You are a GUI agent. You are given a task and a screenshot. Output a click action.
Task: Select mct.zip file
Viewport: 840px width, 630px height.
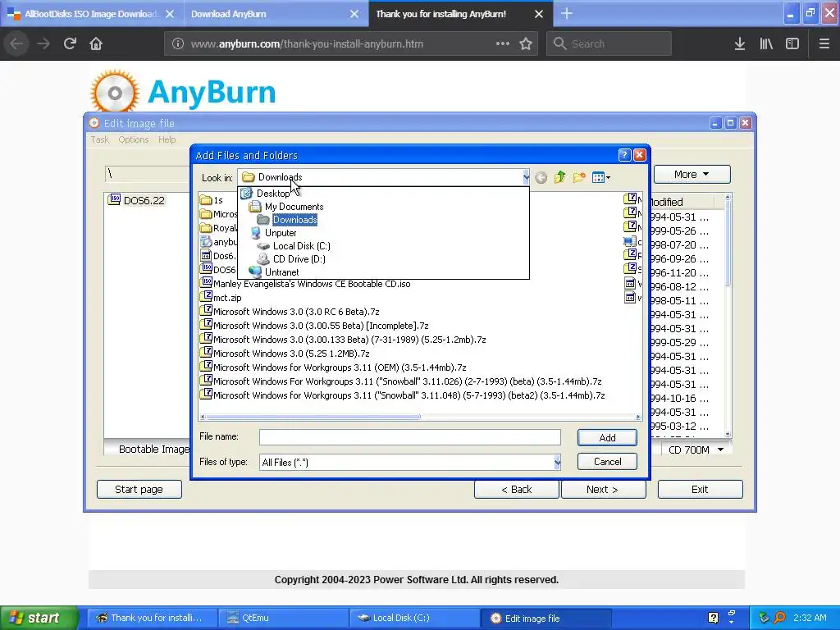pyautogui.click(x=221, y=298)
